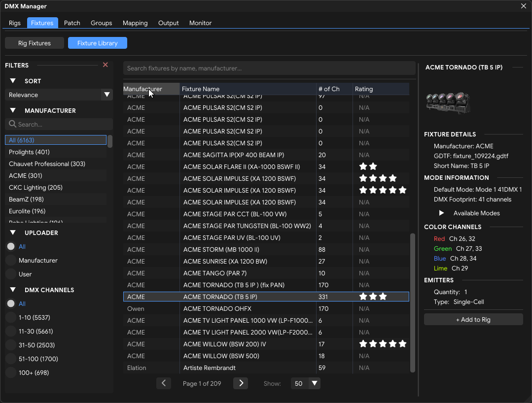The image size is (532, 403).
Task: Click the fixture search field
Action: tap(269, 68)
